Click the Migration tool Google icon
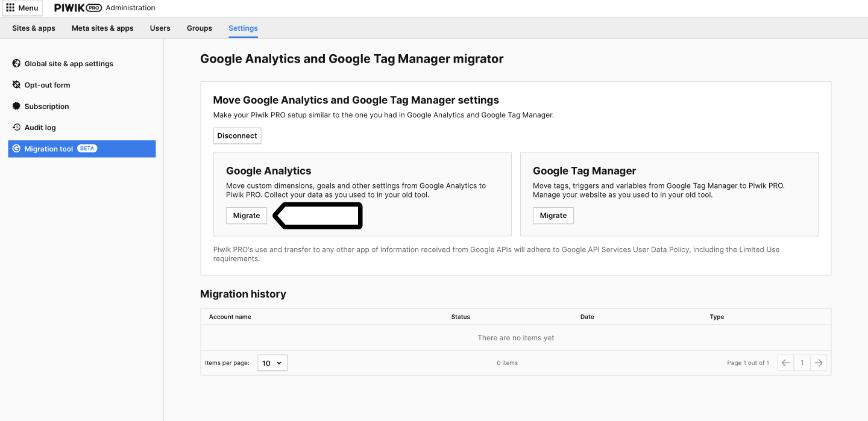868x421 pixels. click(x=17, y=149)
